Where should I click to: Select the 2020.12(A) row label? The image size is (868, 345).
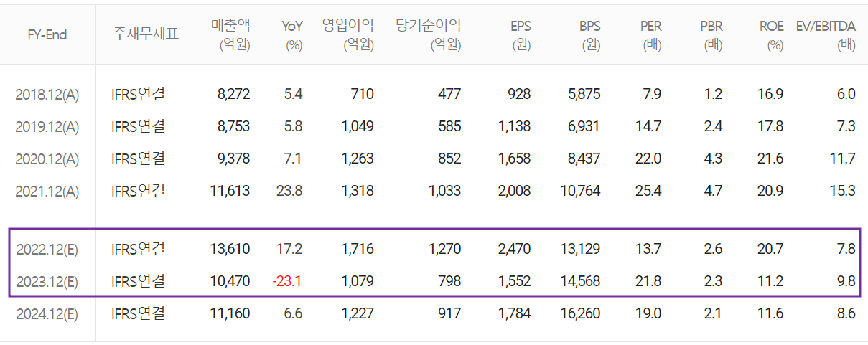47,159
